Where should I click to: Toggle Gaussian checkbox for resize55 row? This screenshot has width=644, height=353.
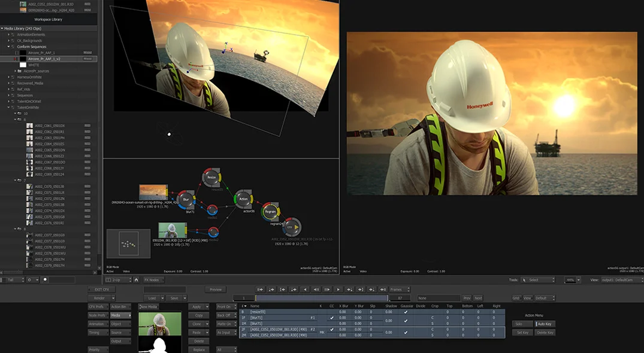(x=406, y=312)
